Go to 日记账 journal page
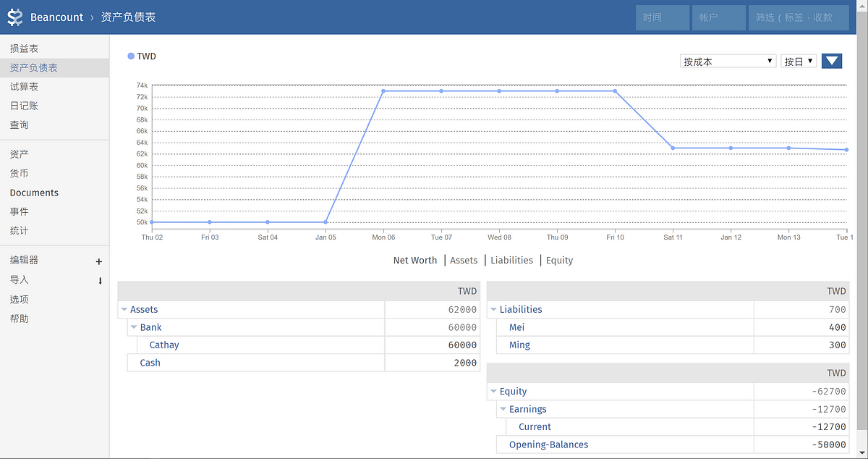Image resolution: width=868 pixels, height=459 pixels. coord(24,106)
